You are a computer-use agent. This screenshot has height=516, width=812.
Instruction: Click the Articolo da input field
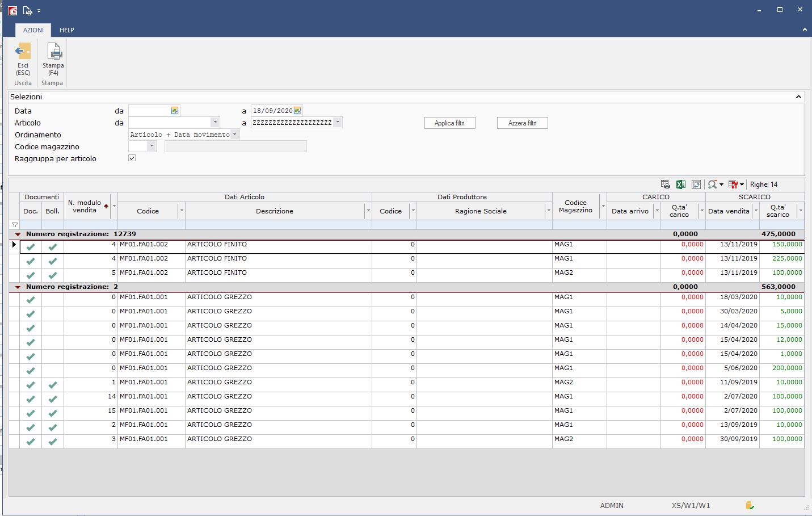170,122
